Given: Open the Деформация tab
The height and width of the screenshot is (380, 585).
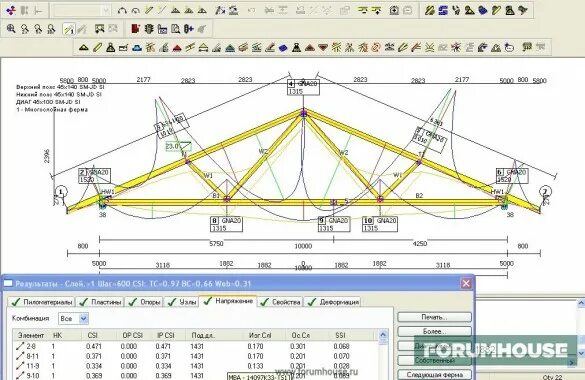Looking at the screenshot, I should pyautogui.click(x=333, y=302).
